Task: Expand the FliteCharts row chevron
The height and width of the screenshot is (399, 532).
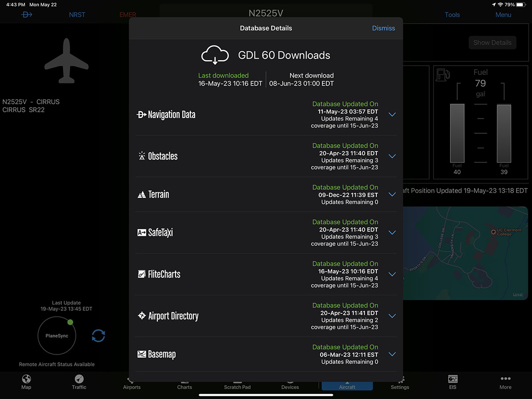Action: [392, 274]
